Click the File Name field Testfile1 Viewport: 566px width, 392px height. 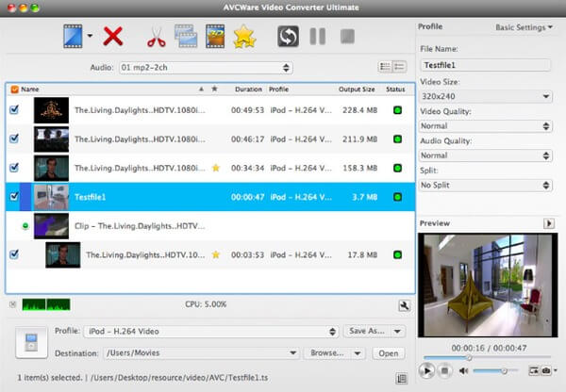486,65
